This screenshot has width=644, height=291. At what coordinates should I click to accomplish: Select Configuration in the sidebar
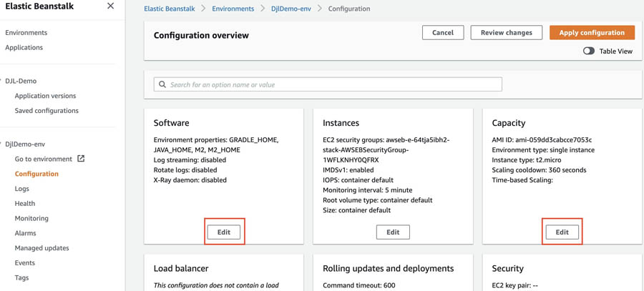coord(36,174)
